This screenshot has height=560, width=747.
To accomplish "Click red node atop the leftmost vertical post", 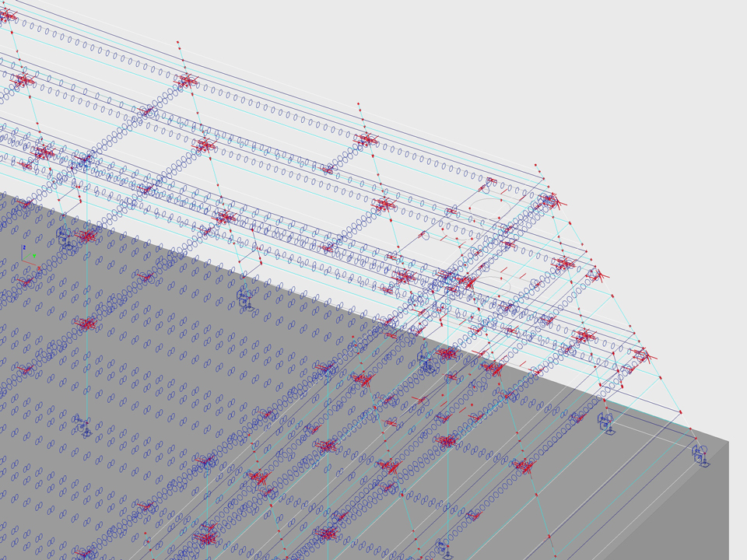I will click(178, 40).
